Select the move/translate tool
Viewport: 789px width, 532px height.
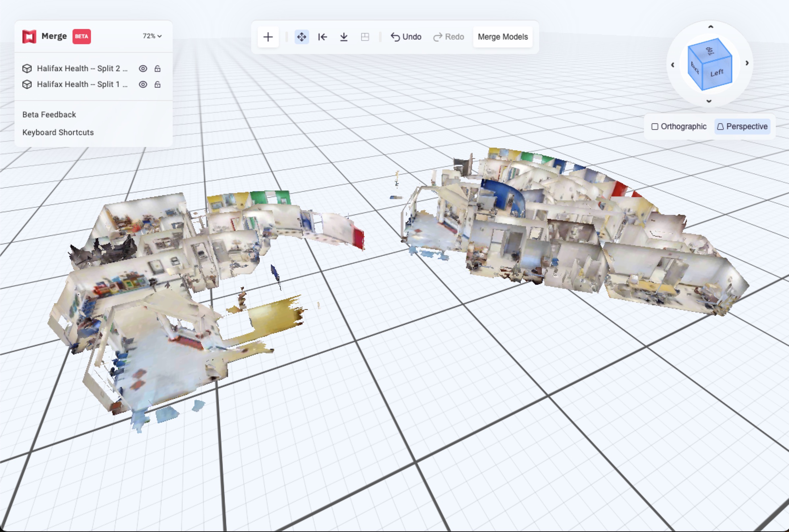301,37
